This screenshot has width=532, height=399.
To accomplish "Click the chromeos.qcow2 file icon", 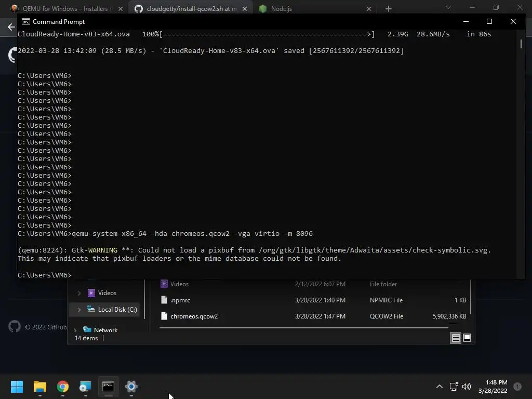I will click(164, 316).
